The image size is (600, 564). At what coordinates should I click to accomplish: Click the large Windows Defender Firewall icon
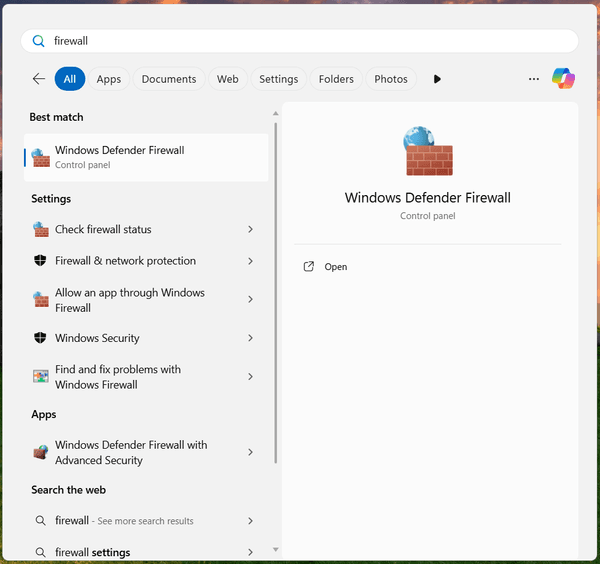428,151
